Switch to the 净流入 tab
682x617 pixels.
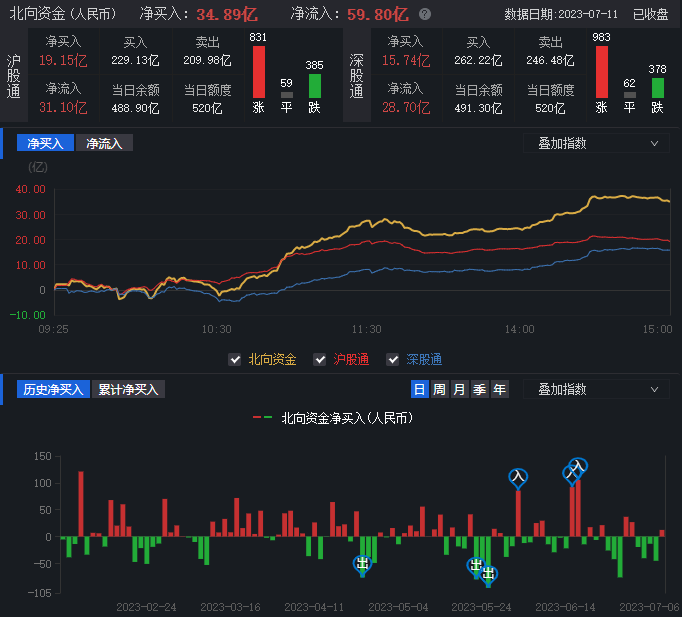point(104,143)
